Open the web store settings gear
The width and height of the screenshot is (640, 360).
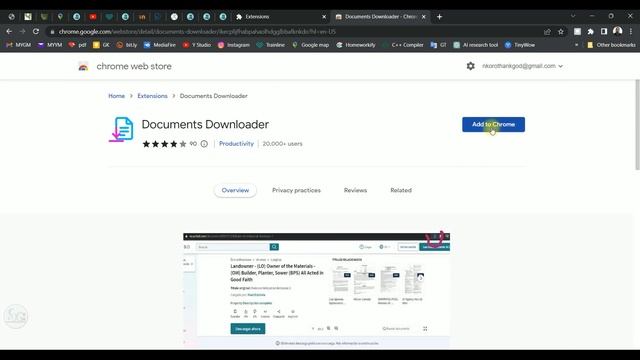[x=470, y=66]
